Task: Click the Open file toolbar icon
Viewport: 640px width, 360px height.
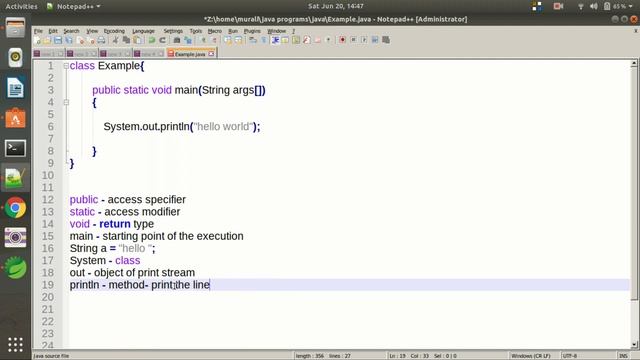Action: pyautogui.click(x=47, y=40)
